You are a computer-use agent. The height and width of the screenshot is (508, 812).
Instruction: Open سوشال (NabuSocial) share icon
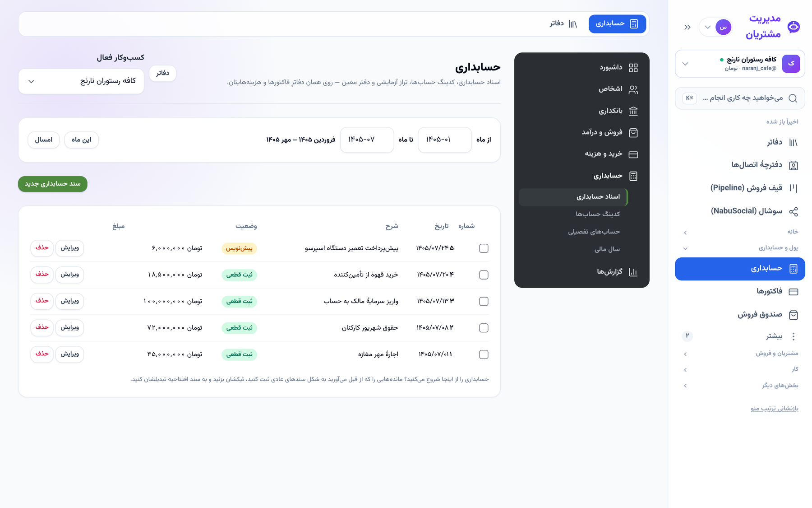tap(793, 211)
